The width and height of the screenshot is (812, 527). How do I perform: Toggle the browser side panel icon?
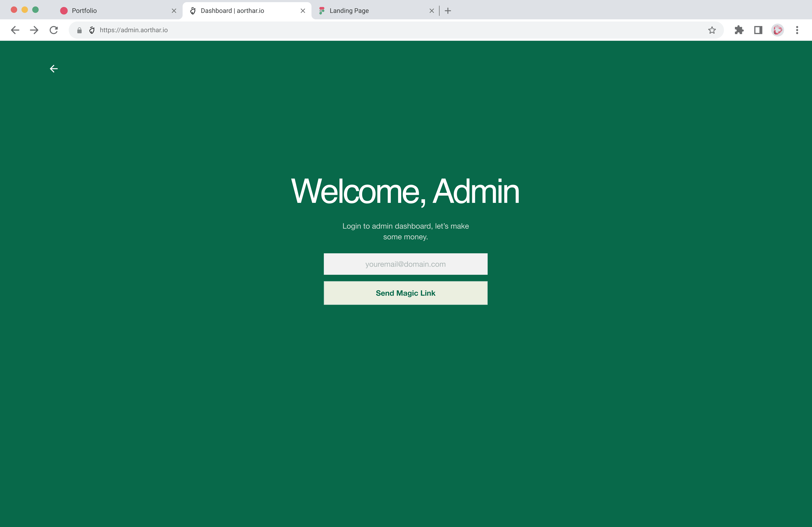pyautogui.click(x=758, y=30)
